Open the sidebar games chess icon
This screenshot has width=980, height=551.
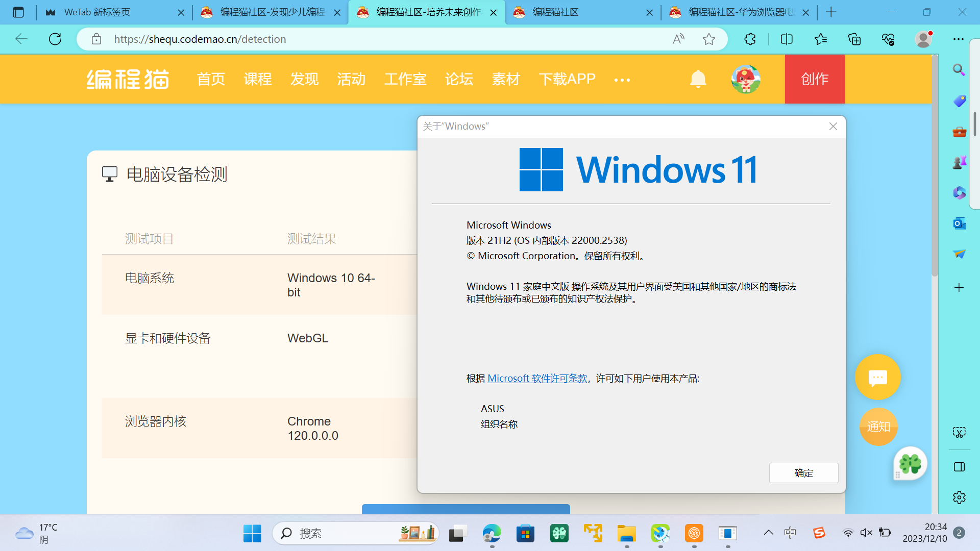click(959, 162)
